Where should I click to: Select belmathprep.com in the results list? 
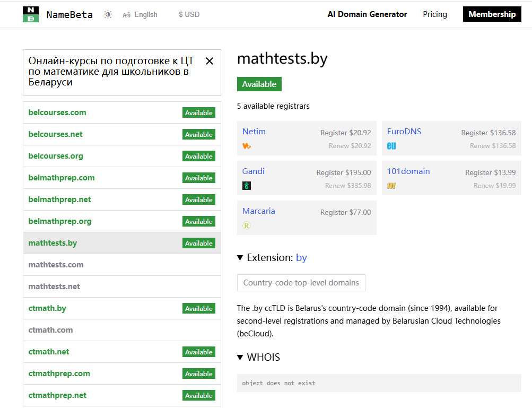[x=62, y=178]
